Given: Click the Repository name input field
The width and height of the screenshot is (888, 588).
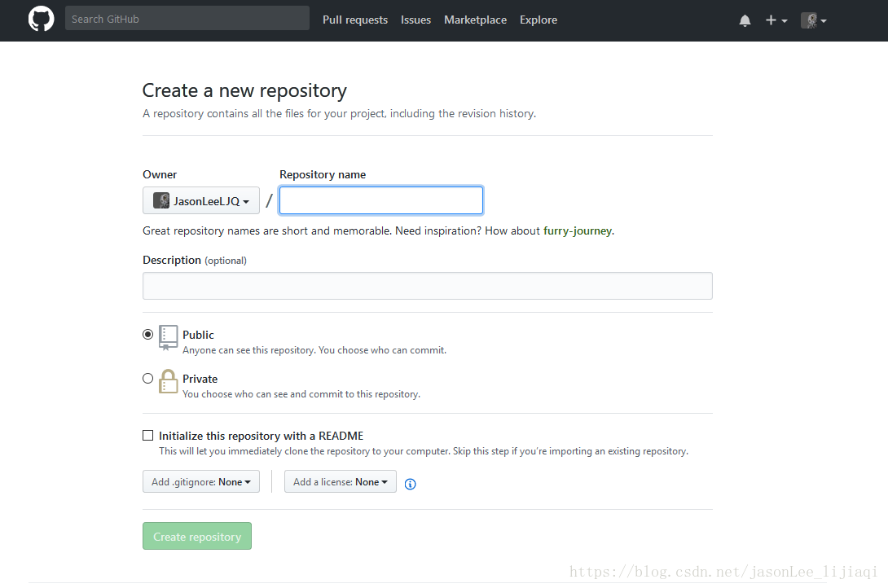Looking at the screenshot, I should point(381,200).
